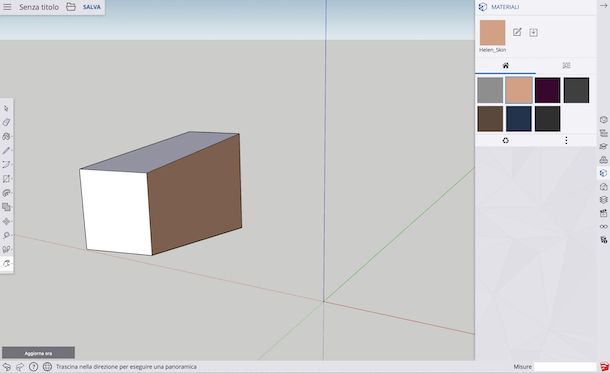
Task: Select the Tape Measure tool
Action: tap(6, 235)
